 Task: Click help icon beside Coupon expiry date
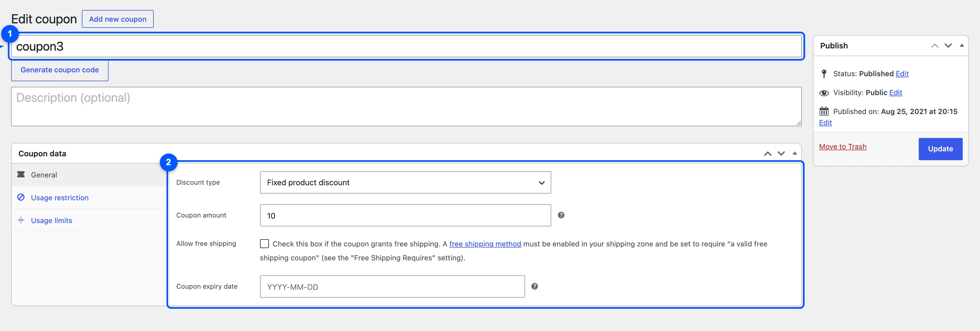(535, 286)
